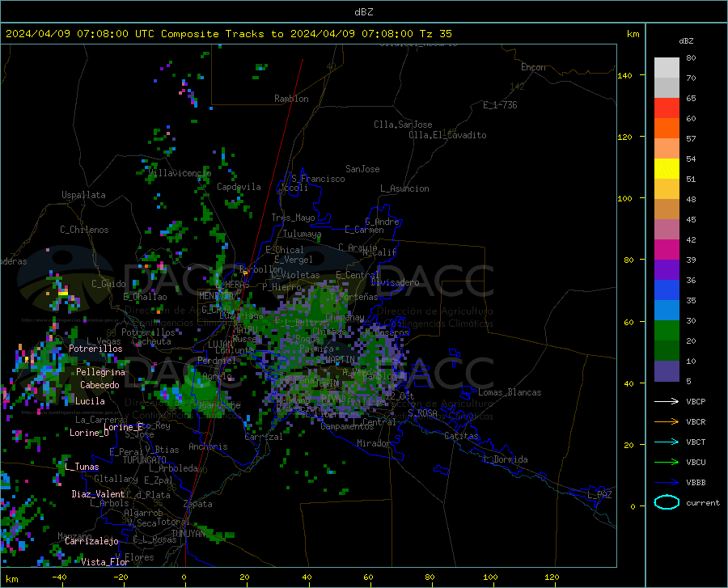728x588 pixels.
Task: Click the red 60 dBZ color swatch
Action: [667, 108]
